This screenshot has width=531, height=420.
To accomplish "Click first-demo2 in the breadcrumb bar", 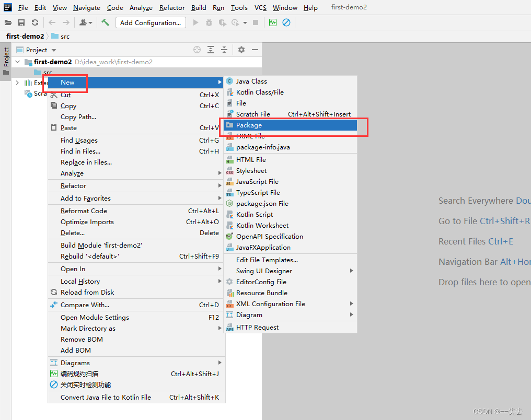I will [25, 36].
